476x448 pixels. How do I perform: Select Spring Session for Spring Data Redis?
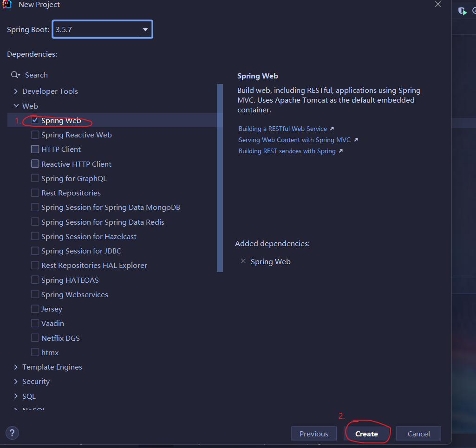click(x=35, y=222)
